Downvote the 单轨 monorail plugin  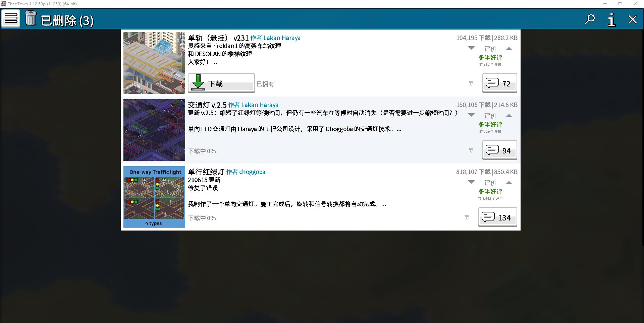coord(471,48)
